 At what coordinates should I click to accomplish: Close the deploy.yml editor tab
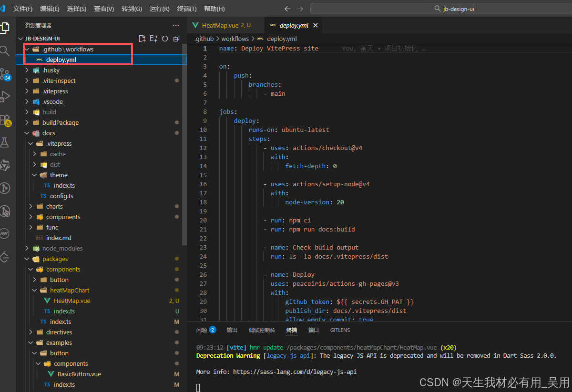[x=315, y=25]
